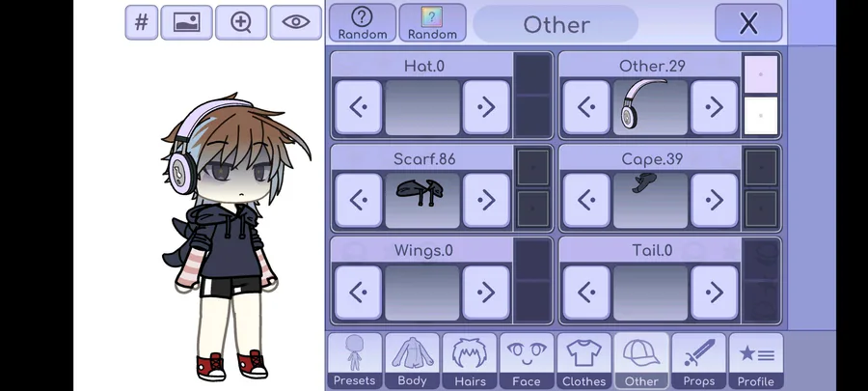Click the question-mark Random button
This screenshot has width=868, height=391.
pyautogui.click(x=363, y=23)
